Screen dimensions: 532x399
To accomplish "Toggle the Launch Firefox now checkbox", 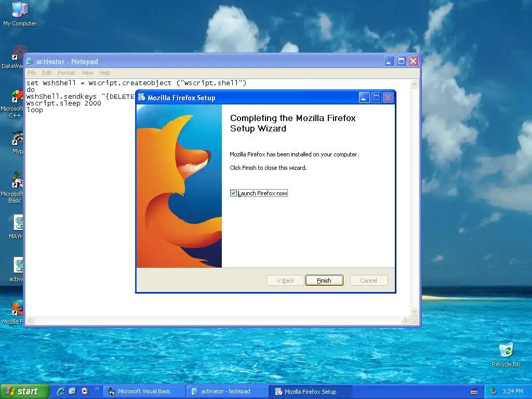I will (x=233, y=193).
